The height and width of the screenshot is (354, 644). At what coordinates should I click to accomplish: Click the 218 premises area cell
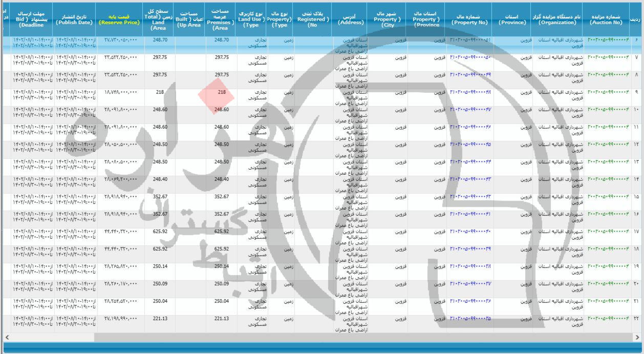[221, 92]
